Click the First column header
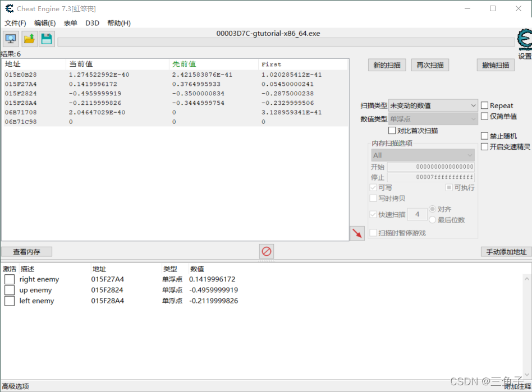 pyautogui.click(x=303, y=64)
